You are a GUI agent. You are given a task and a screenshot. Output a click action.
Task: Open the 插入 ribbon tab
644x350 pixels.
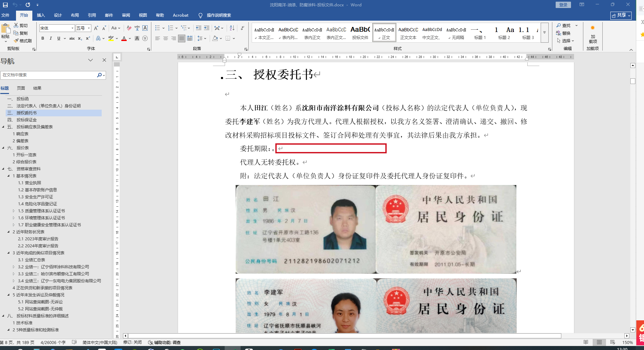pos(41,15)
